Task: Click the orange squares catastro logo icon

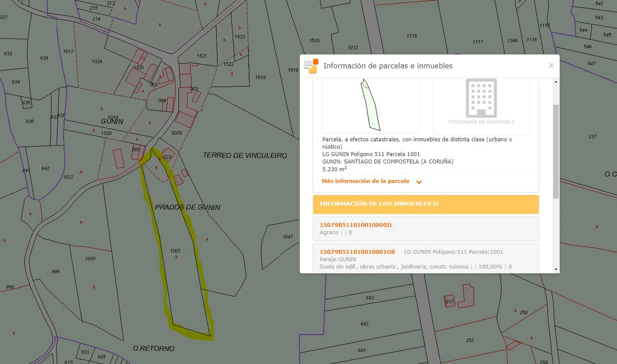Action: click(311, 66)
